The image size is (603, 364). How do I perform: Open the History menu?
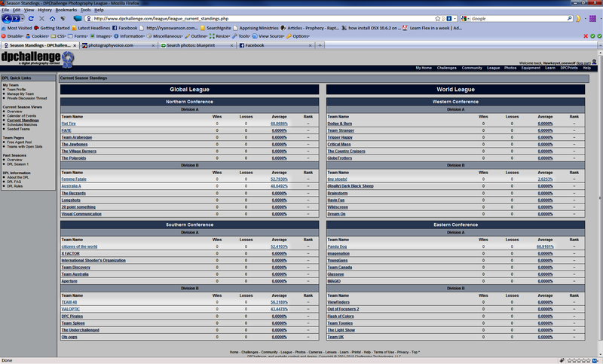(x=44, y=10)
